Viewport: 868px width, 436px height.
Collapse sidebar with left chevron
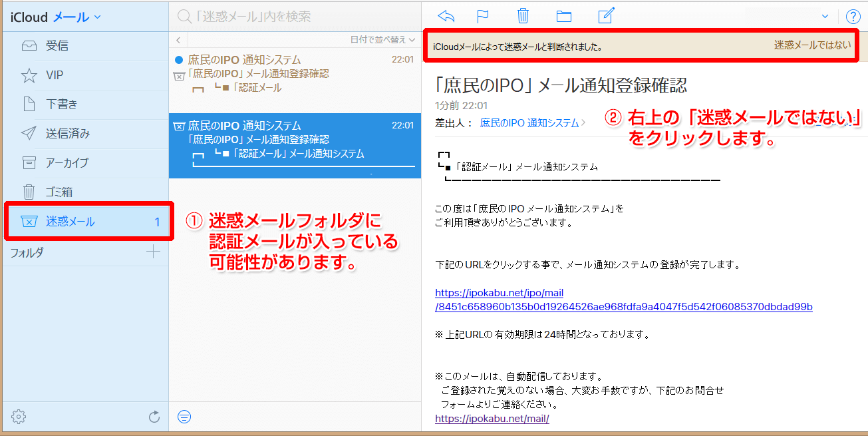(178, 40)
